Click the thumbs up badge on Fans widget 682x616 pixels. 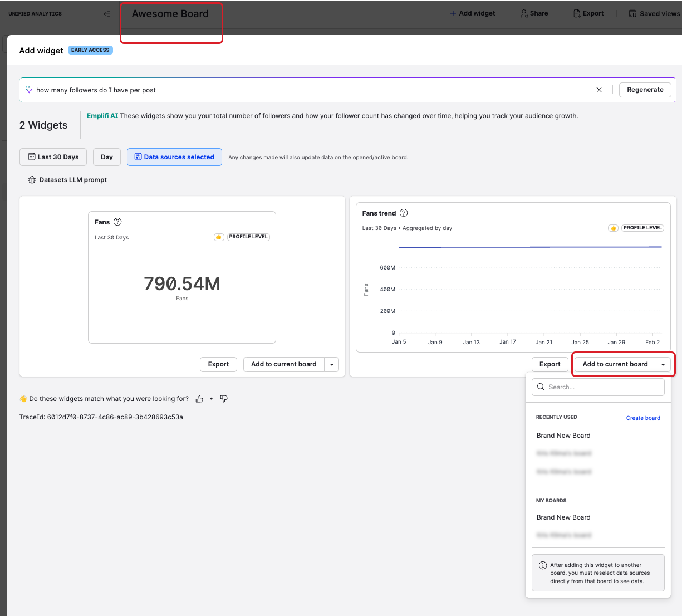[x=219, y=237]
